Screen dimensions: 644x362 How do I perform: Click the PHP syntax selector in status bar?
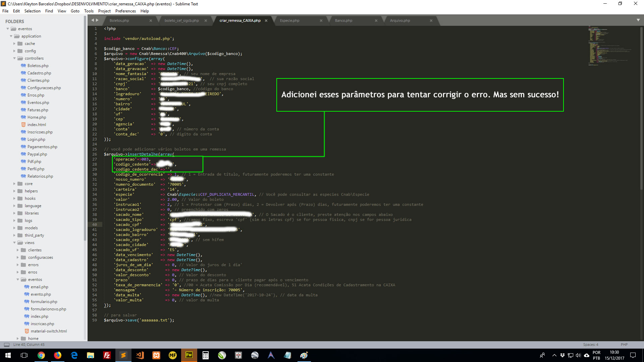pos(624,345)
